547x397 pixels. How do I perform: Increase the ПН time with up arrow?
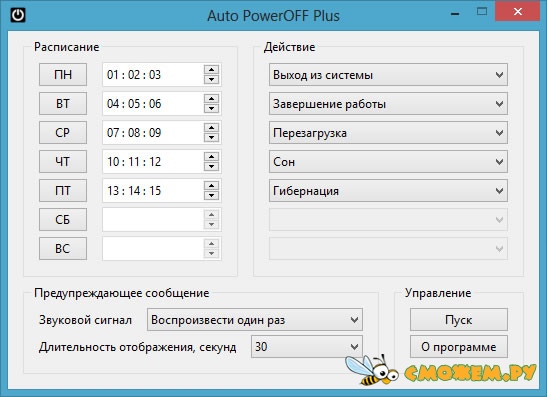pyautogui.click(x=211, y=69)
